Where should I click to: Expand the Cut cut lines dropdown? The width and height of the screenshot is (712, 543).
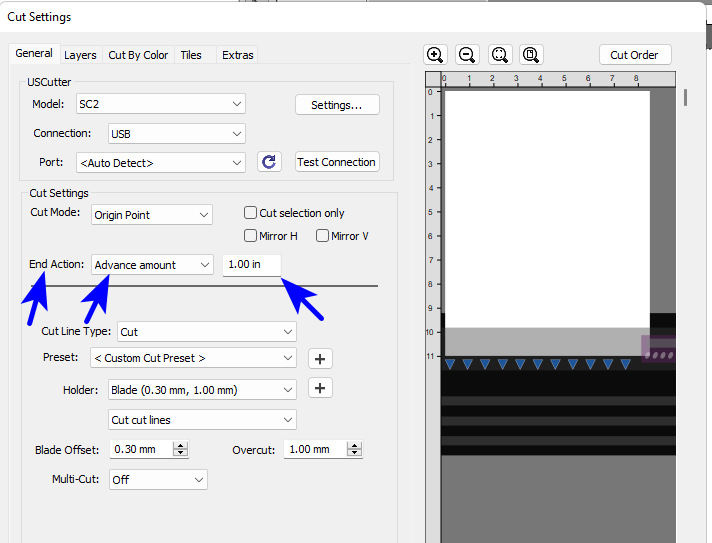202,420
